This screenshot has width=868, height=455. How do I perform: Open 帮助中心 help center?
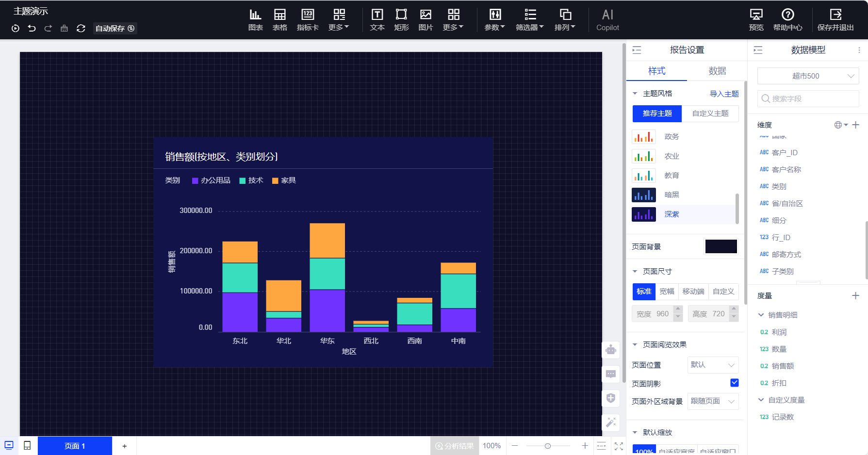[x=787, y=19]
